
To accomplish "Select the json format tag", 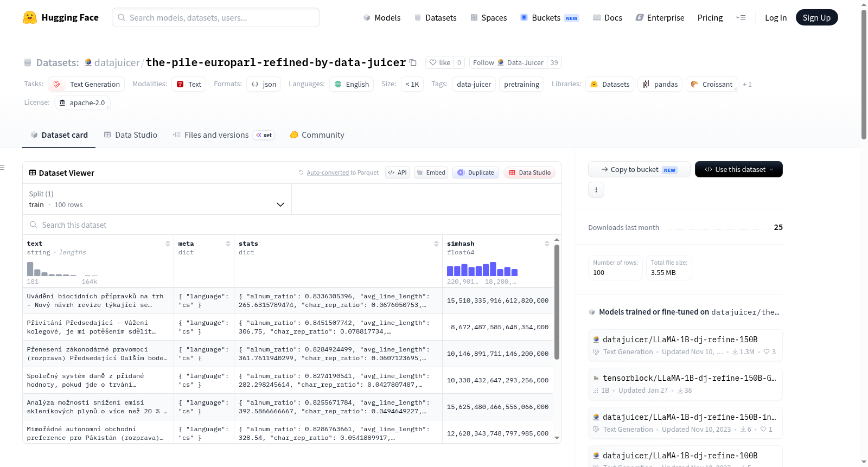I will (x=264, y=84).
